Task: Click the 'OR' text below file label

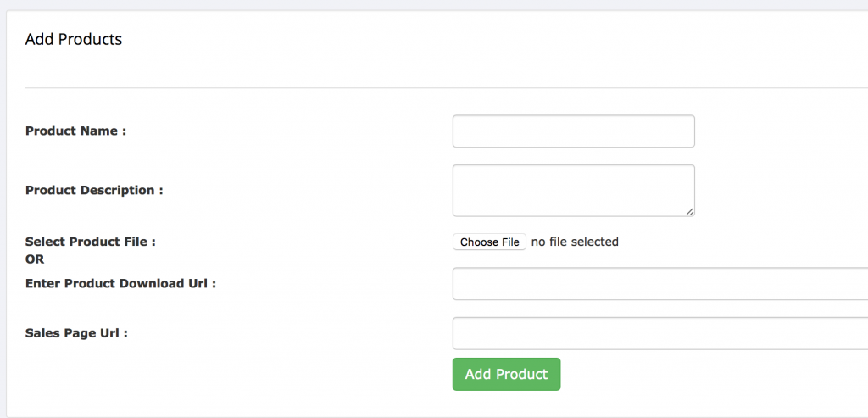Action: [x=35, y=259]
